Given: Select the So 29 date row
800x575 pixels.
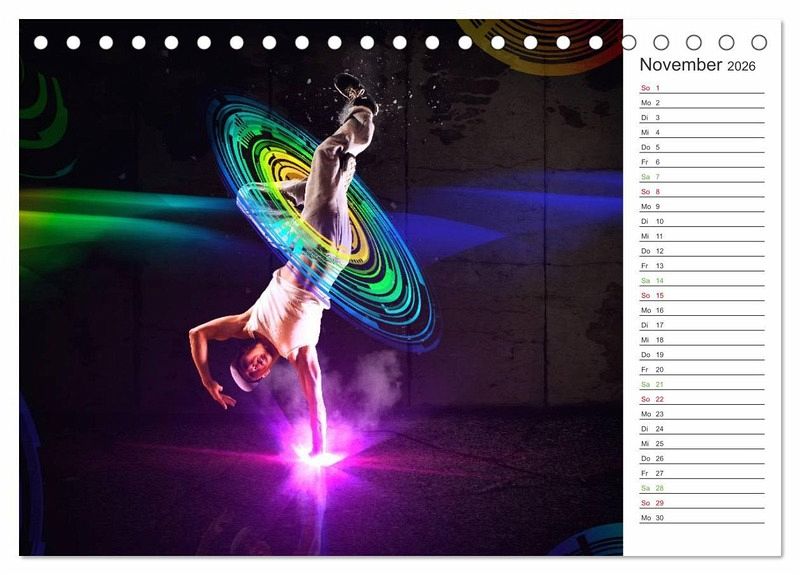Looking at the screenshot, I should click(x=702, y=503).
